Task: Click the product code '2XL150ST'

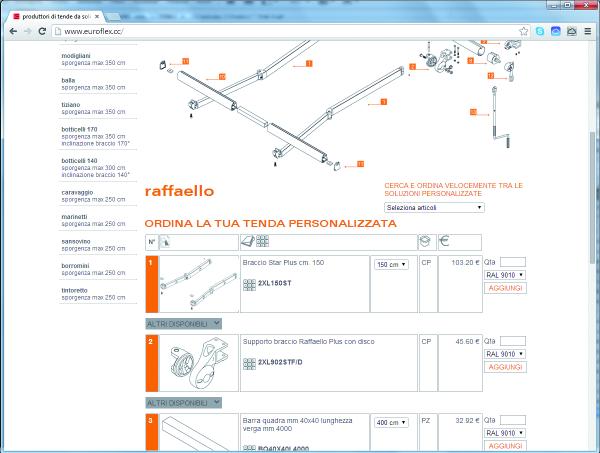Action: click(x=274, y=283)
